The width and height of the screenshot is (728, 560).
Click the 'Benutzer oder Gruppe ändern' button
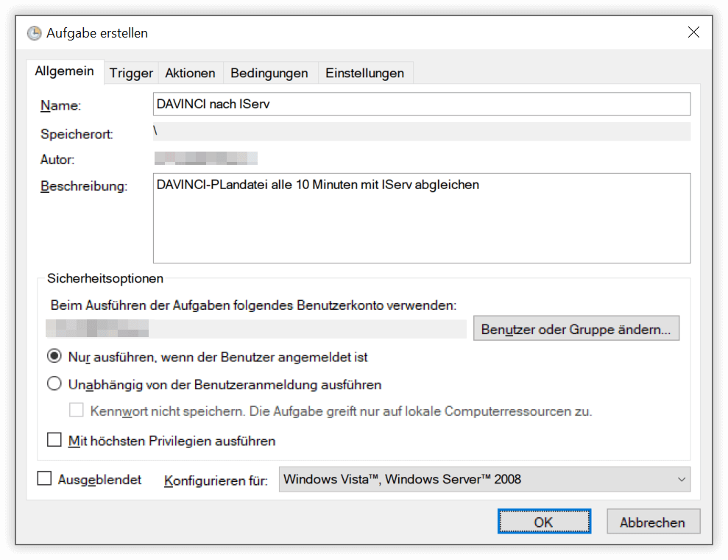576,328
